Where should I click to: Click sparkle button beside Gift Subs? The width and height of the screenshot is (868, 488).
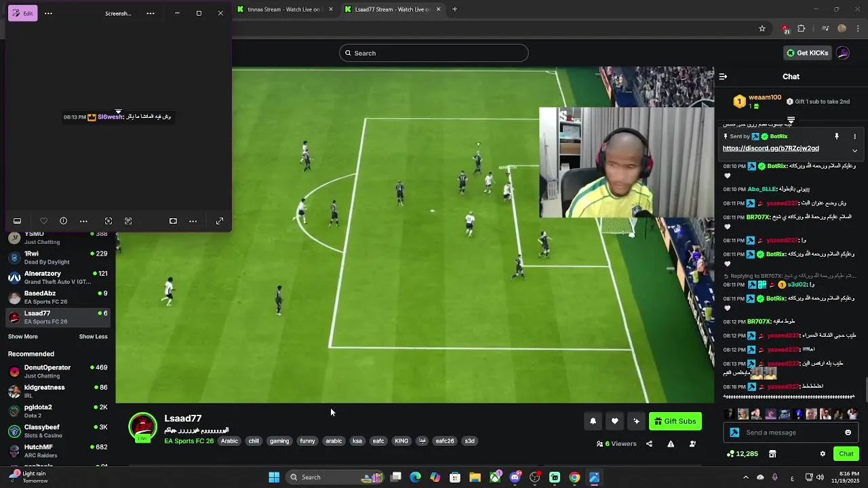tap(636, 421)
